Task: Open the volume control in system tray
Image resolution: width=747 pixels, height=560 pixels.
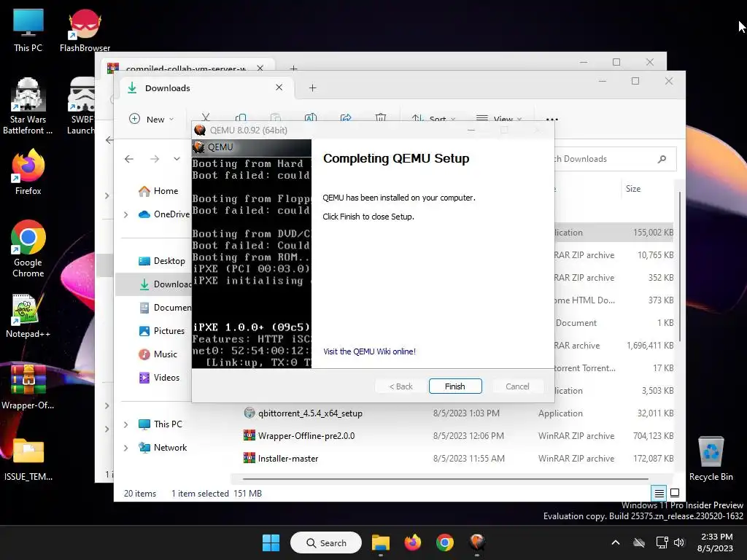Action: click(x=679, y=542)
